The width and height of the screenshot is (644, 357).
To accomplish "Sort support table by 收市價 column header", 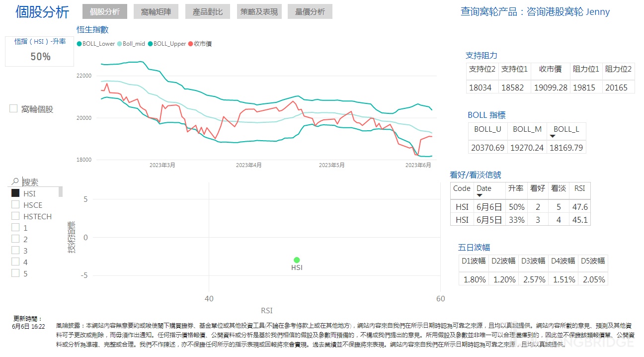I will click(550, 69).
